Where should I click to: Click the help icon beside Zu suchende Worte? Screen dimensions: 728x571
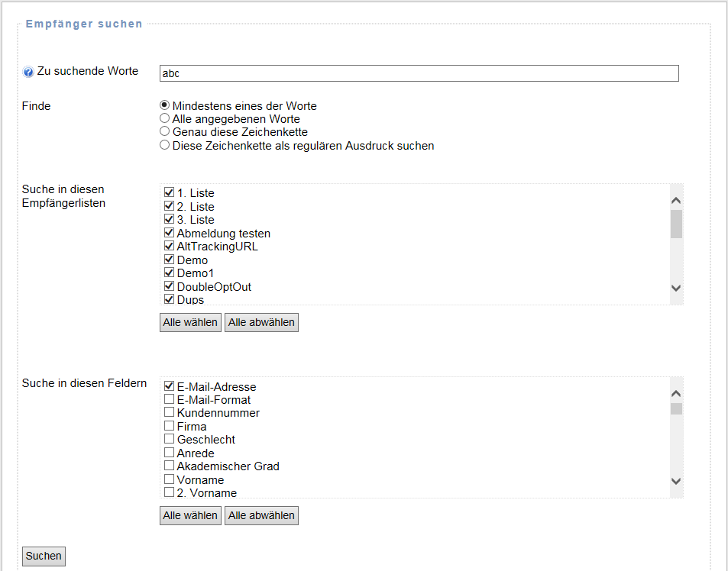point(28,72)
